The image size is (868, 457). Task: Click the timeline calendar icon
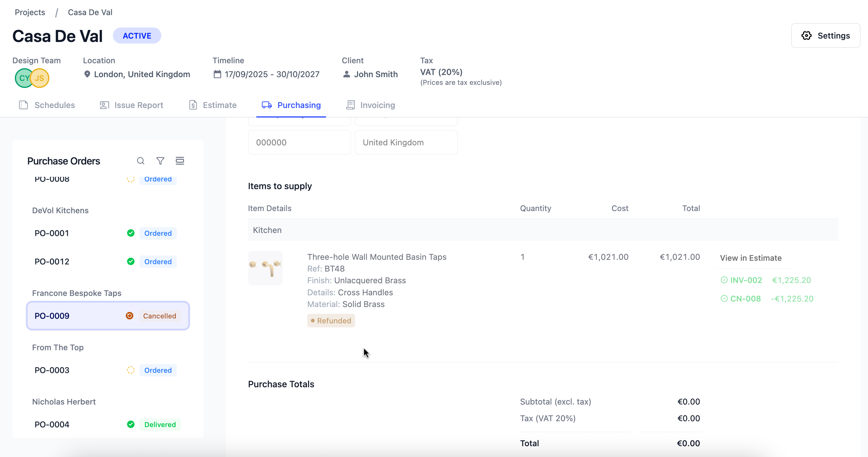217,74
